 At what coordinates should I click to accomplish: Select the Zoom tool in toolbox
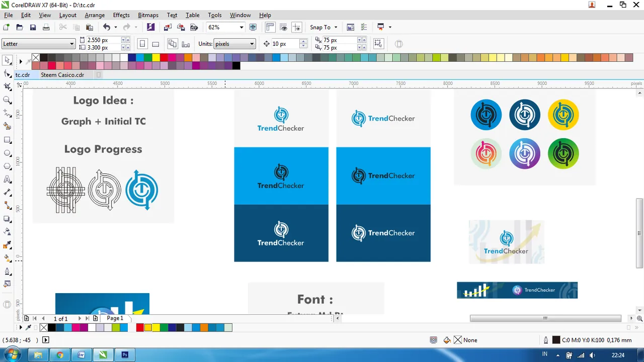click(7, 100)
